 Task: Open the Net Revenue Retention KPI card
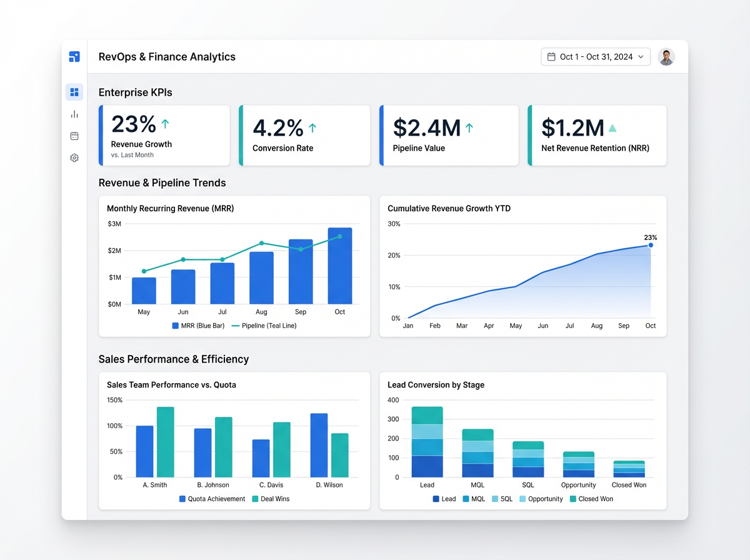coord(597,136)
